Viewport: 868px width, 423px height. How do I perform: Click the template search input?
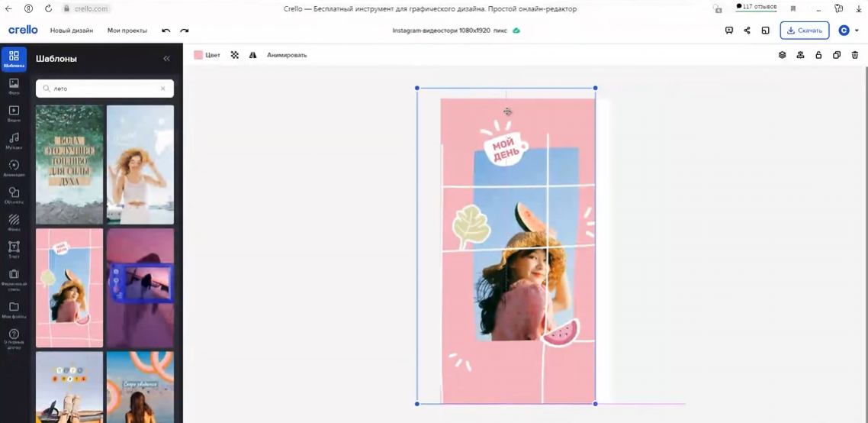tap(104, 88)
